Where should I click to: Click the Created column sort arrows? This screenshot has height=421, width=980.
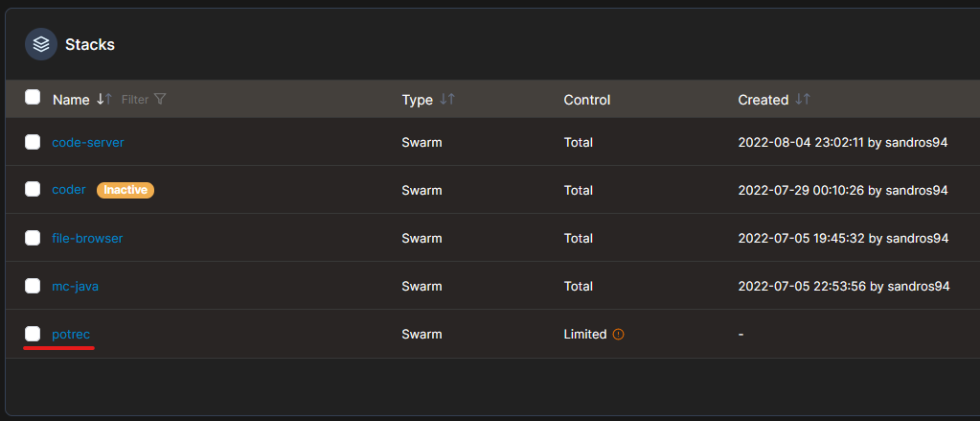point(803,99)
